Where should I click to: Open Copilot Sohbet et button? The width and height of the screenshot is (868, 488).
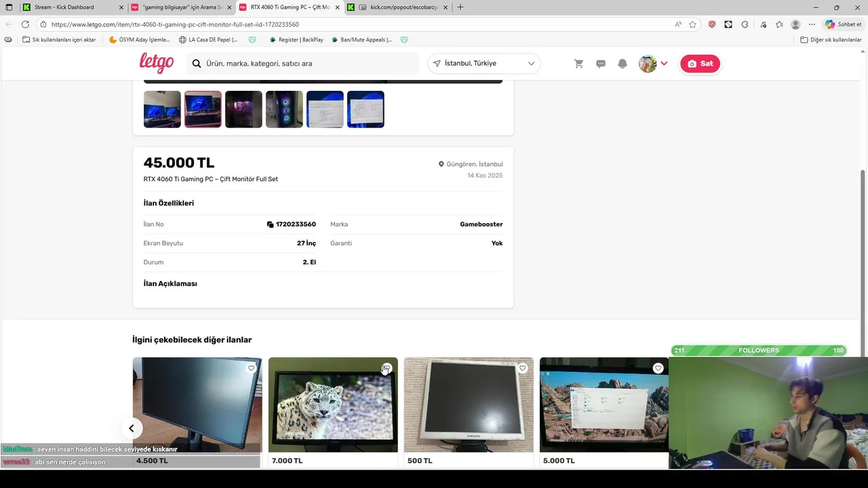click(844, 24)
